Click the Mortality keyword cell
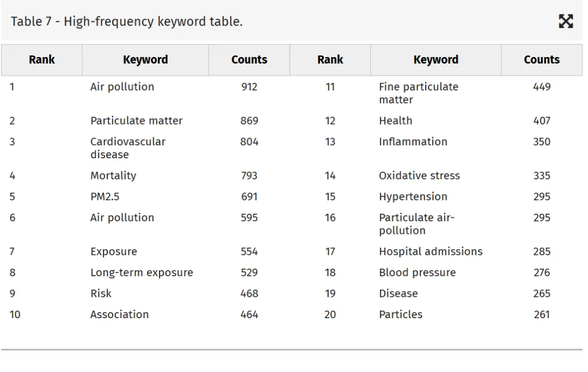 pyautogui.click(x=113, y=176)
